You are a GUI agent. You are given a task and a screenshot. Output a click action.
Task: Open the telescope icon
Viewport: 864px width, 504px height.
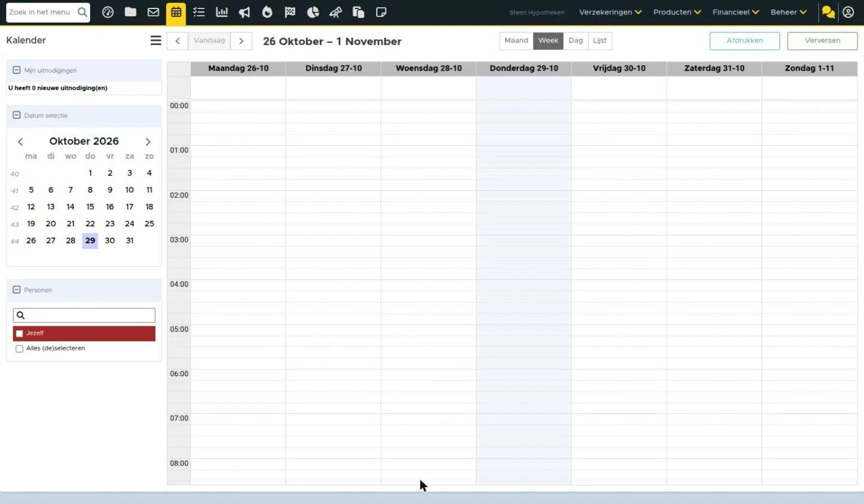coord(336,12)
